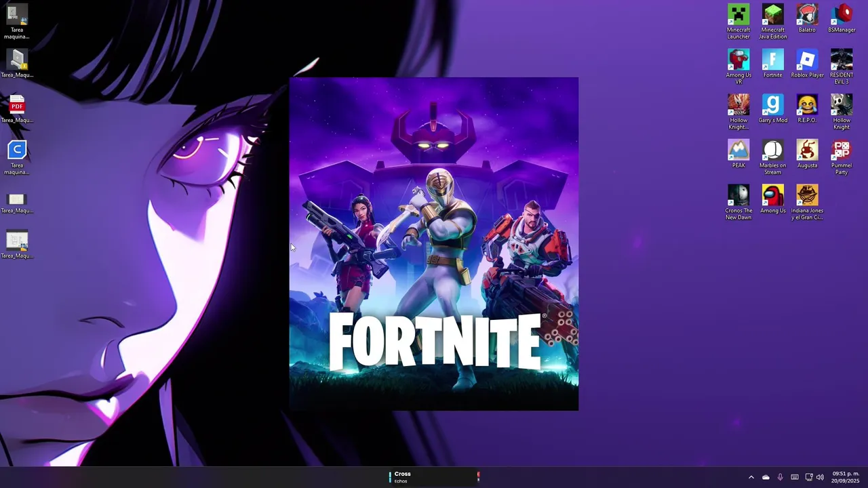Select the Indiana Jones y el Gran Ci... shortcut
Screen dimensions: 868x488
tap(807, 202)
